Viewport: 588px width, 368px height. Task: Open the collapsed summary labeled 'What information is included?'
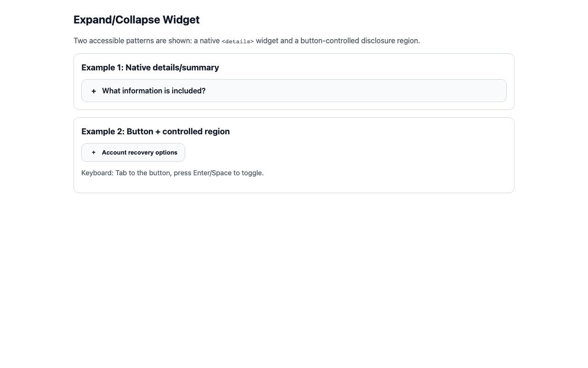click(x=153, y=91)
